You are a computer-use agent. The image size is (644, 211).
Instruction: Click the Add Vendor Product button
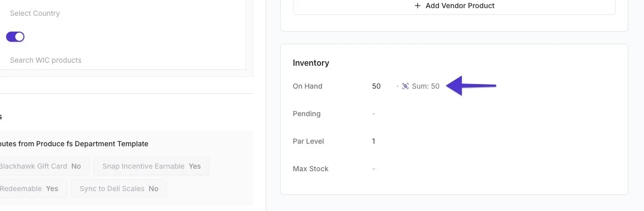pyautogui.click(x=454, y=6)
